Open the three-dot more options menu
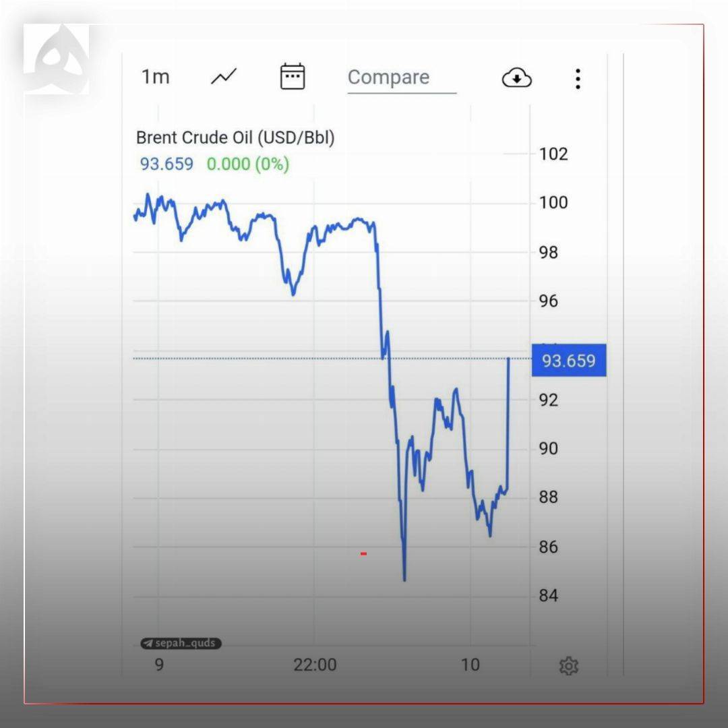Screen dimensions: 728x728 coord(578,79)
